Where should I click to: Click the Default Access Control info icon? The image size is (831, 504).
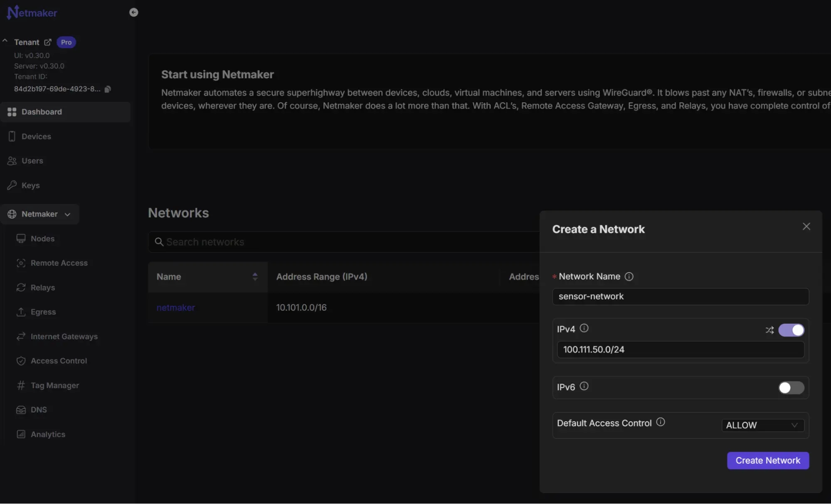661,423
